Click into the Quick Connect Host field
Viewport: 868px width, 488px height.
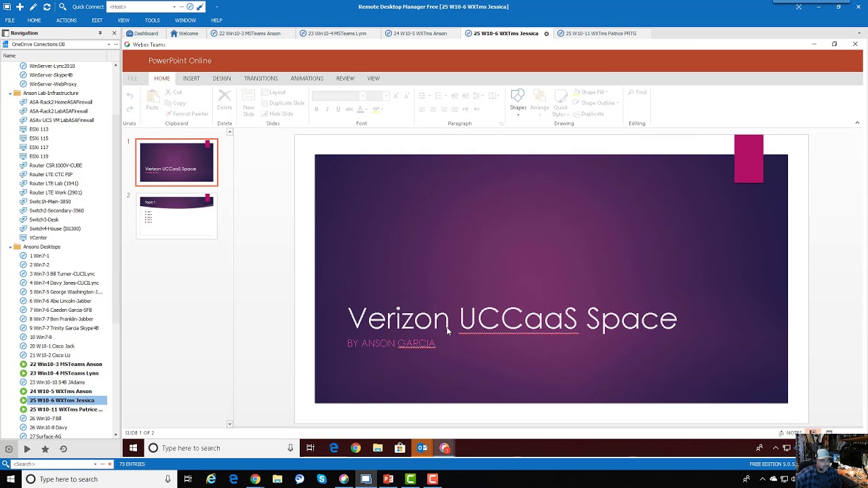[x=139, y=7]
